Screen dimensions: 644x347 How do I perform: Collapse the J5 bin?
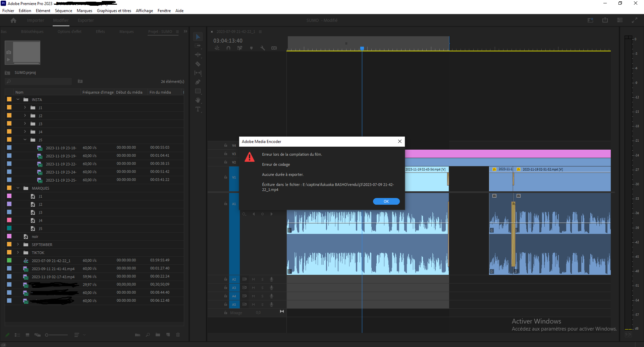pos(25,140)
